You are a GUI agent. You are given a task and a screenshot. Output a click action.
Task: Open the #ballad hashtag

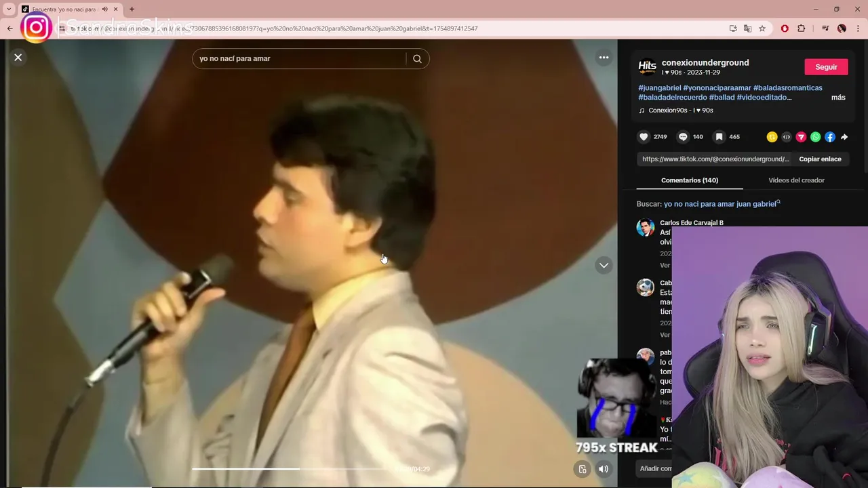[x=722, y=98]
